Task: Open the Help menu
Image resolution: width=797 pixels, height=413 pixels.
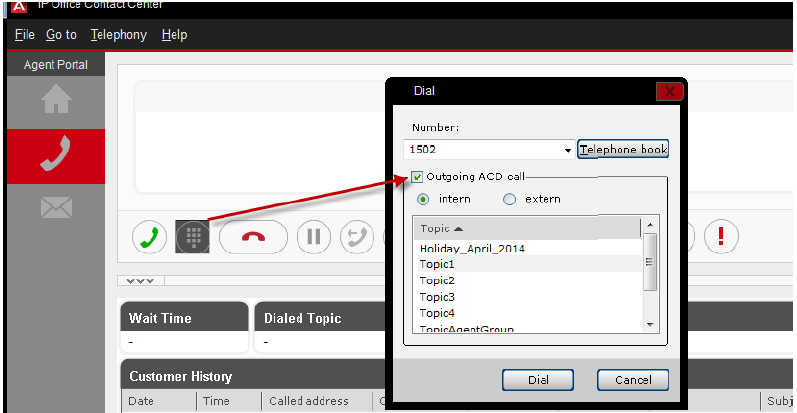Action: (174, 35)
